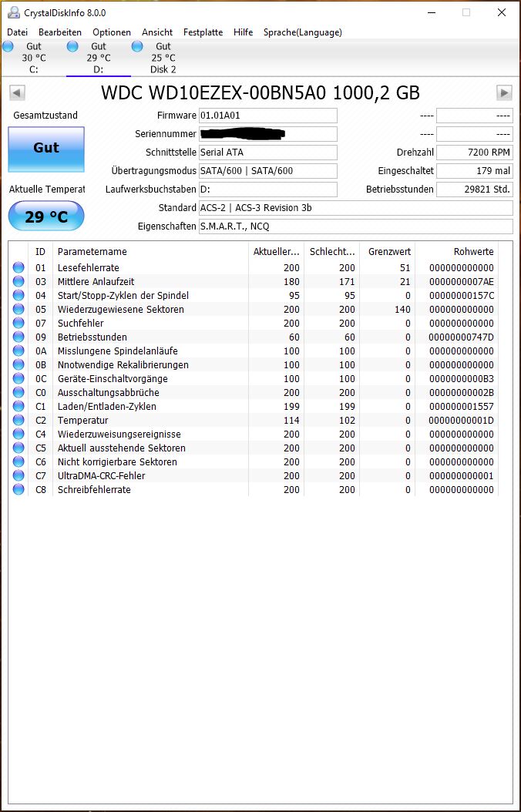Open the Datei menu
The image size is (521, 812).
coord(18,32)
